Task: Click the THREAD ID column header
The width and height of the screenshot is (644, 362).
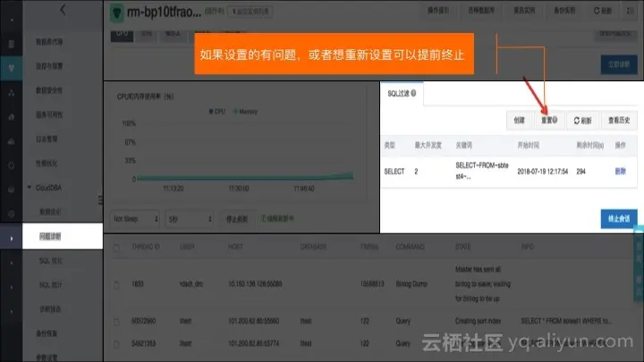Action: 146,247
